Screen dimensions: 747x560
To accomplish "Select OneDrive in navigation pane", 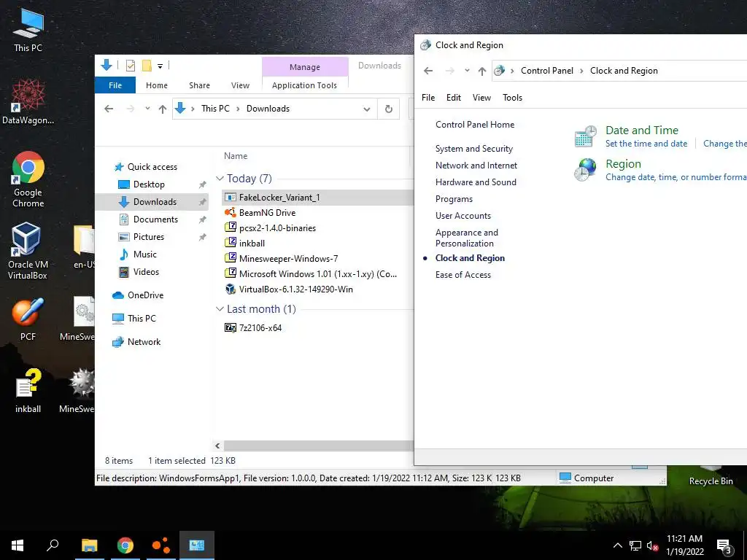I will click(x=145, y=295).
